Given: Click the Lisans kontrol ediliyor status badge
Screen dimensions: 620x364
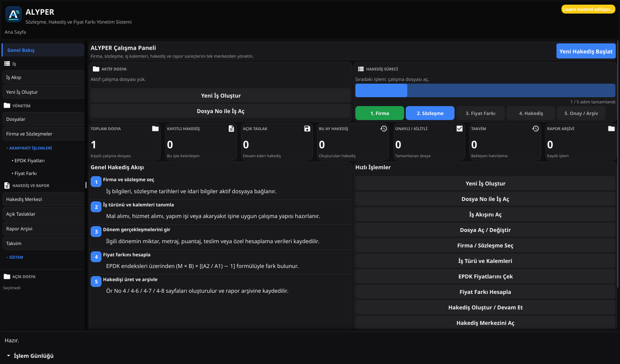Looking at the screenshot, I should (588, 9).
